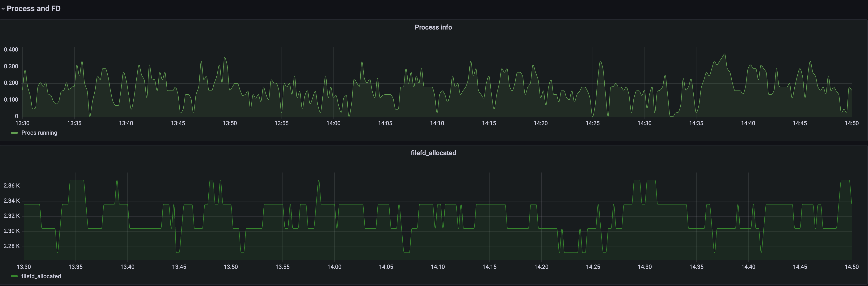This screenshot has height=286, width=868.
Task: Click 13:30 time label in Process info
Action: point(23,124)
